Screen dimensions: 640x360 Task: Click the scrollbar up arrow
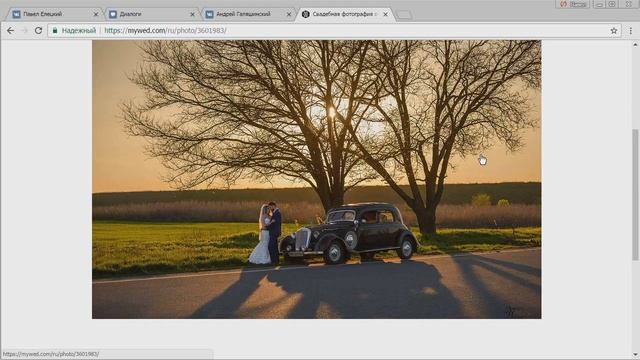click(x=635, y=45)
